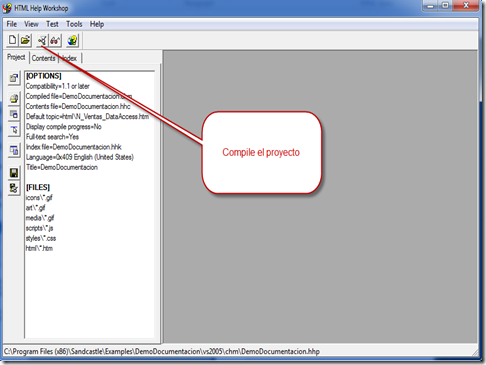Viewport: 486px width, 365px height.
Task: Select the Compiled file=DemoDocumentacion line
Action: point(79,96)
